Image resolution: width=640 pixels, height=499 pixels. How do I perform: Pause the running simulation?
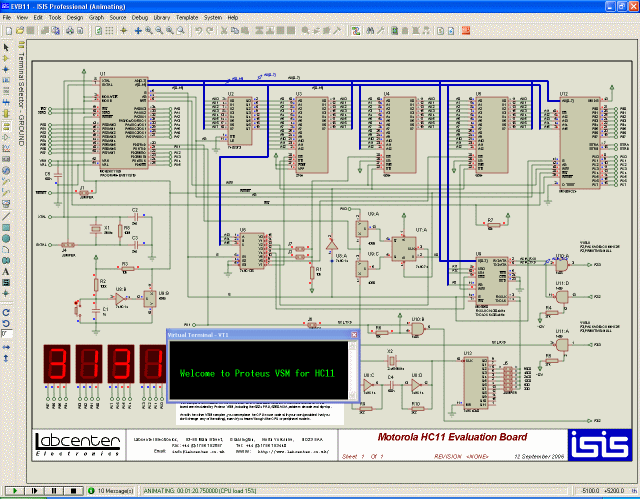click(x=52, y=491)
